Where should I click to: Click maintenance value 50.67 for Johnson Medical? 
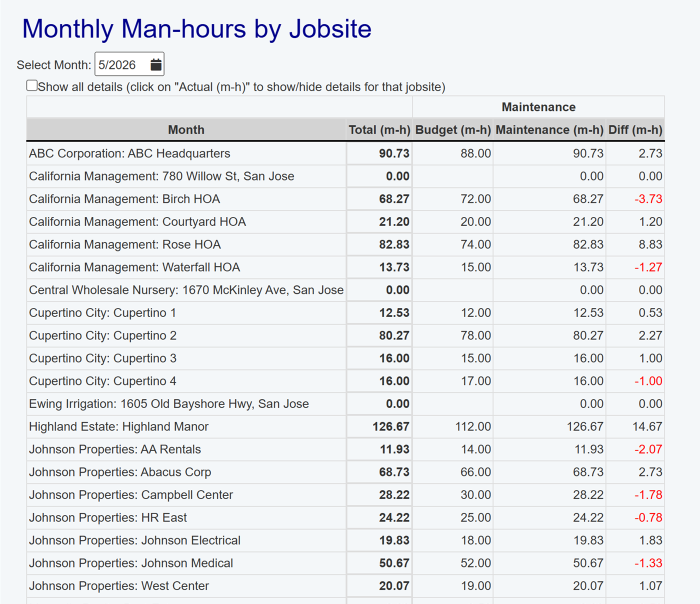pos(588,563)
